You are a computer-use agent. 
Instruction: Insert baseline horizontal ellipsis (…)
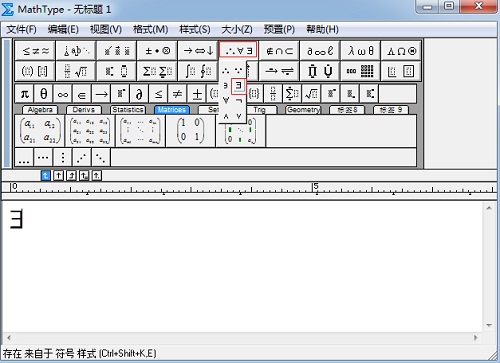pos(24,157)
